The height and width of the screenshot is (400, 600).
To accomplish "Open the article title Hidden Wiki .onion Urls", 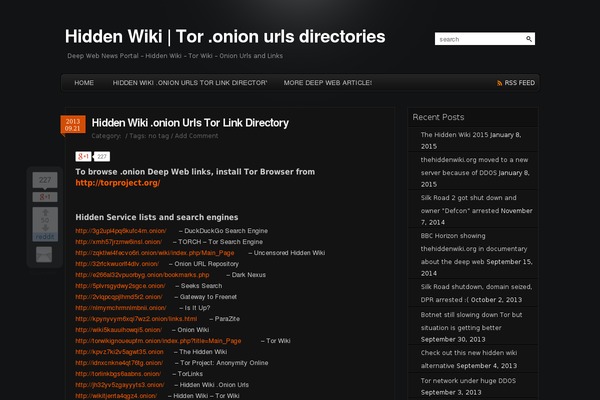I will pyautogui.click(x=190, y=123).
